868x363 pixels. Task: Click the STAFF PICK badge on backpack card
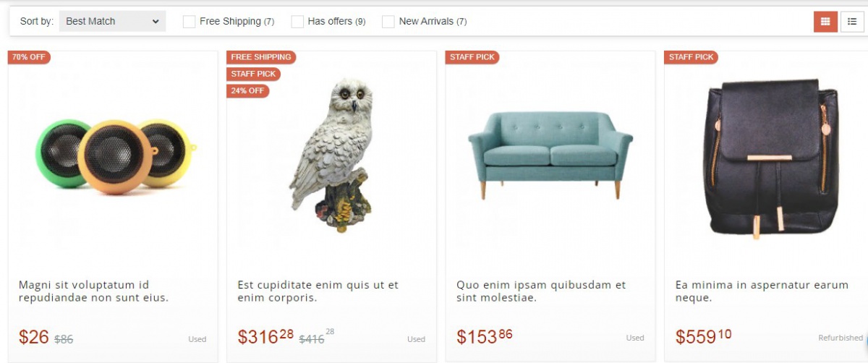[691, 57]
